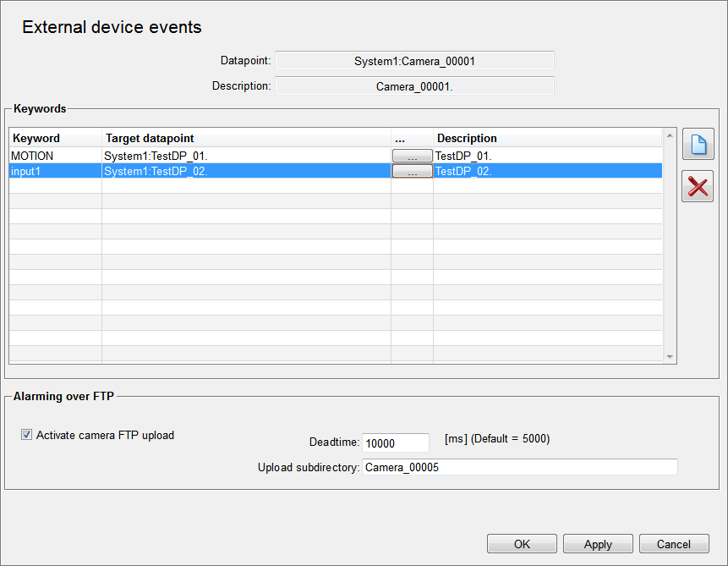Select the input1 keyword cell
Viewport: 728px width, 566px height.
click(x=55, y=171)
